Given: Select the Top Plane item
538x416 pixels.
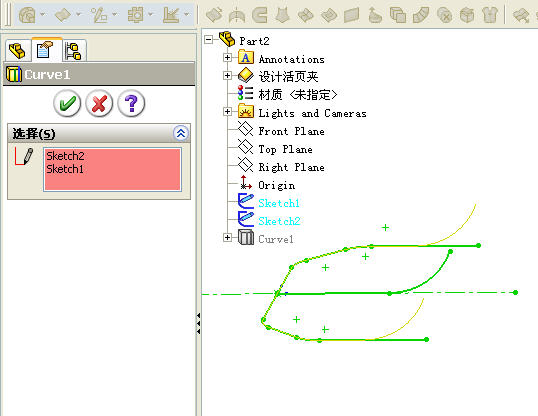Looking at the screenshot, I should point(285,149).
